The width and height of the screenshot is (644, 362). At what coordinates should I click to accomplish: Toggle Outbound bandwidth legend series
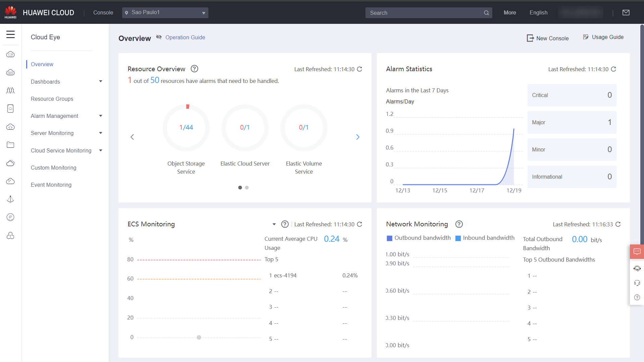point(418,238)
